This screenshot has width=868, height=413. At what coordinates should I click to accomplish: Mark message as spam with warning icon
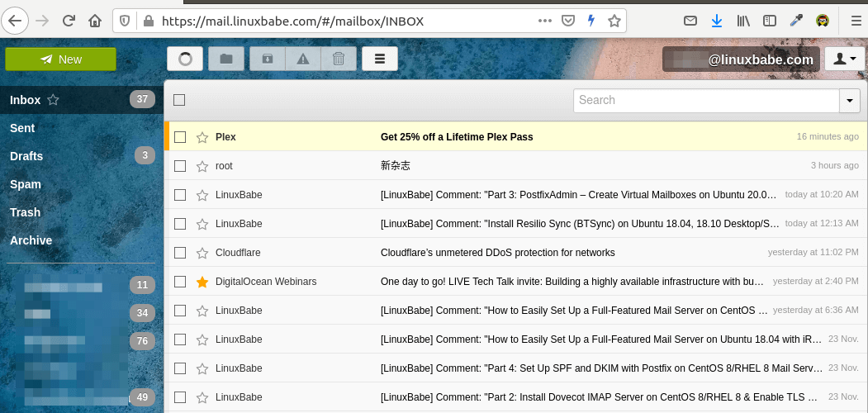tap(303, 59)
